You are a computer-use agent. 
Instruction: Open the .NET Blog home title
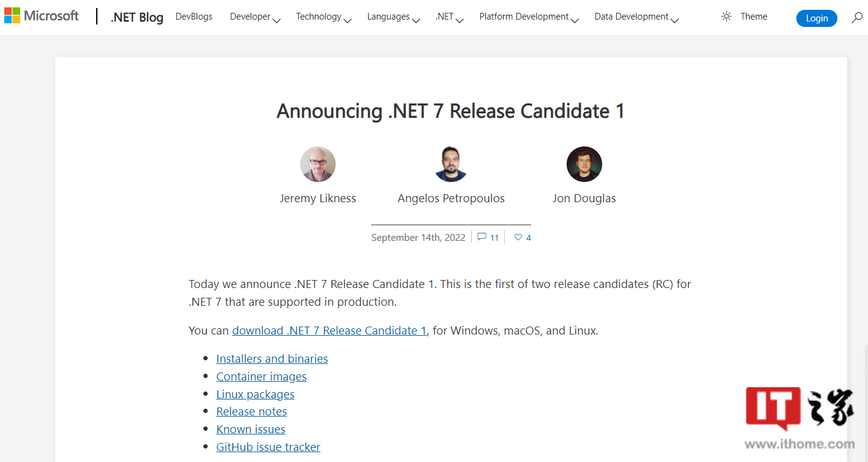tap(137, 18)
